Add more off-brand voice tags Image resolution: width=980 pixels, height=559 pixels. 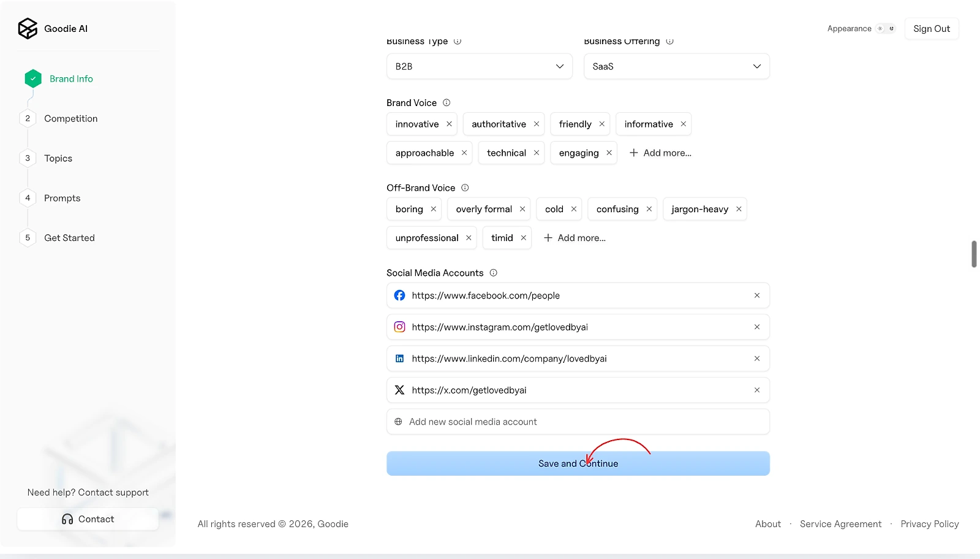(x=575, y=238)
